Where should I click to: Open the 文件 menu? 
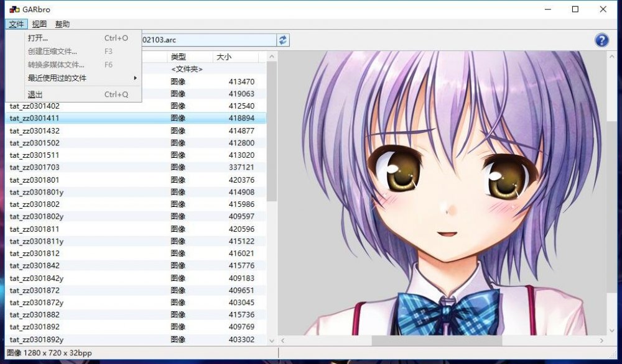[x=16, y=24]
